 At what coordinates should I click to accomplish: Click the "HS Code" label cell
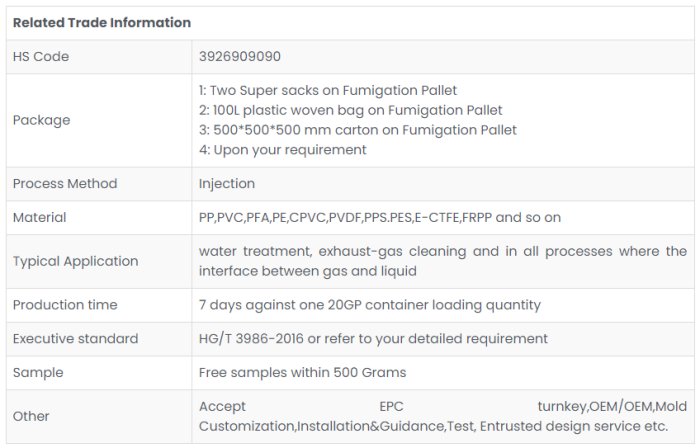click(41, 57)
